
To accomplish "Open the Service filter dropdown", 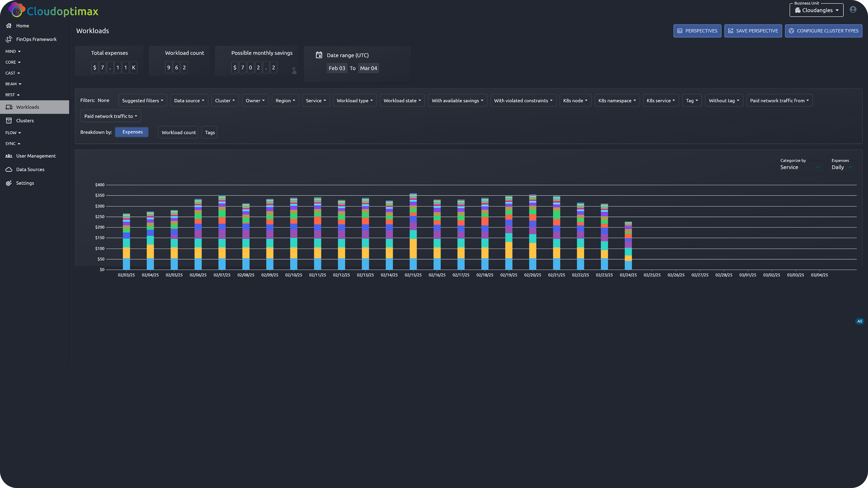I will [x=316, y=101].
